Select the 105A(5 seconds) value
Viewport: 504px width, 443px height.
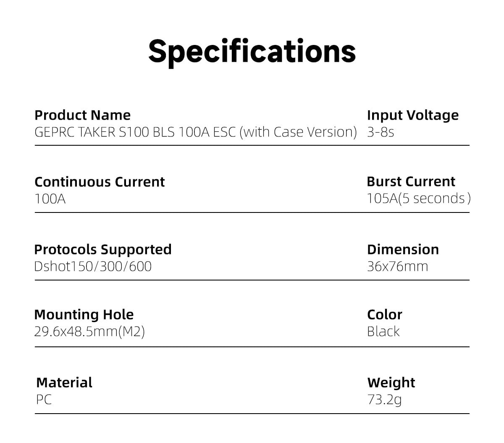click(418, 198)
